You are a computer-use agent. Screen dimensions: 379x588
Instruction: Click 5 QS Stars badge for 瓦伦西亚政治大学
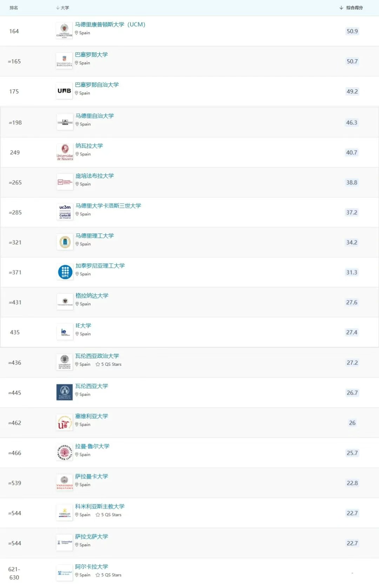[108, 364]
